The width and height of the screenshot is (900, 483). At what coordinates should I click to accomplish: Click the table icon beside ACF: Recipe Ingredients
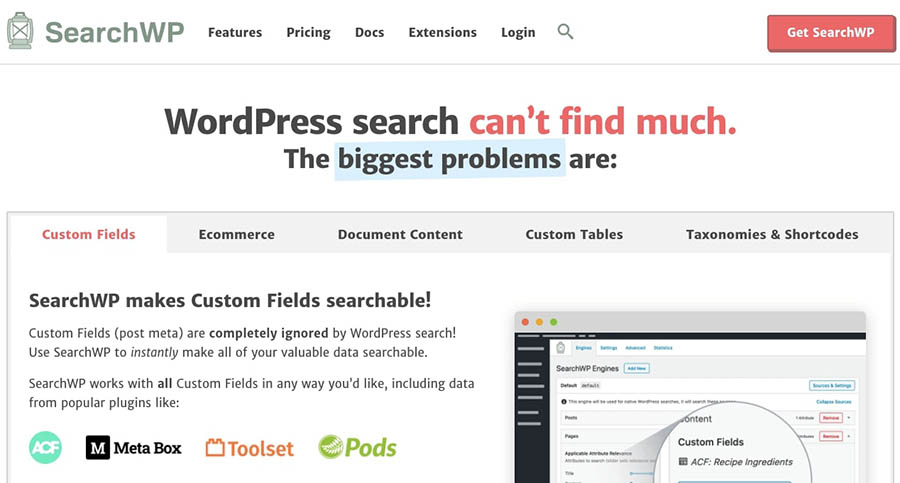point(683,462)
